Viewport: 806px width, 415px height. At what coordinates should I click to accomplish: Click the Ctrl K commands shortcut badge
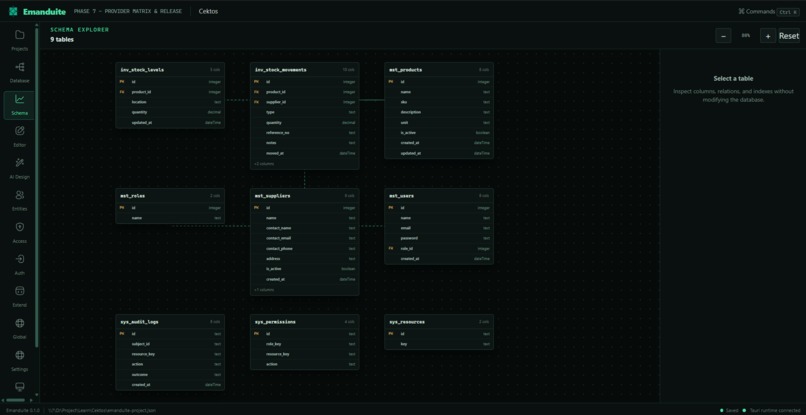point(788,11)
